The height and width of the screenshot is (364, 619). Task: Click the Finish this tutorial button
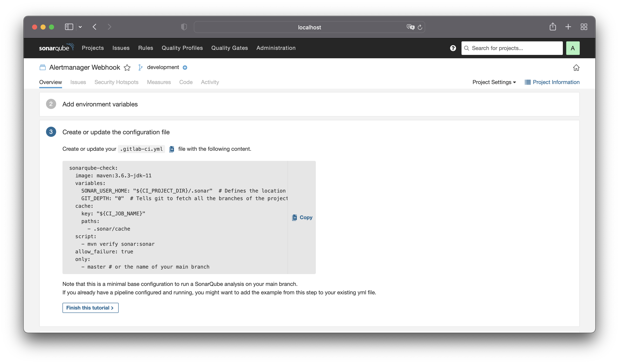coord(90,308)
